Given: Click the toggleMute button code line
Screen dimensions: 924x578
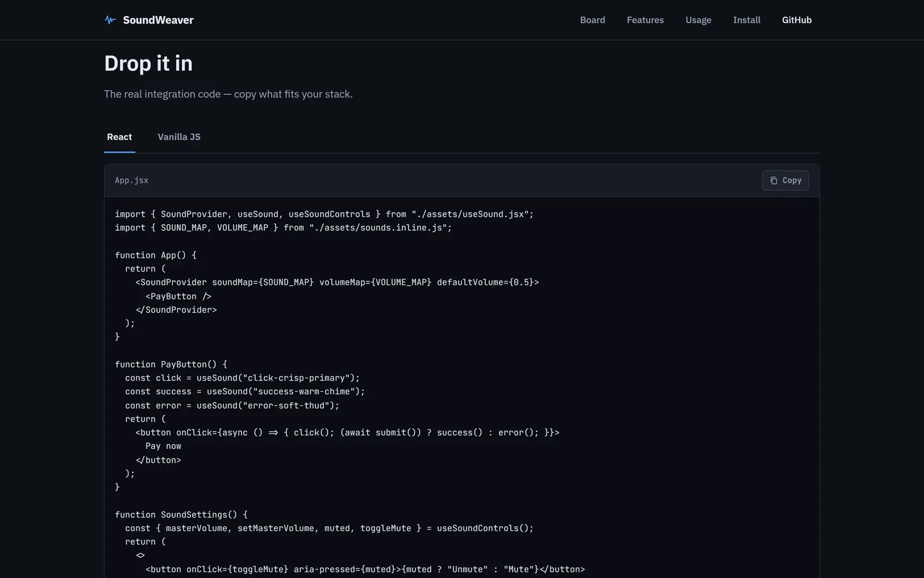Looking at the screenshot, I should [365, 569].
